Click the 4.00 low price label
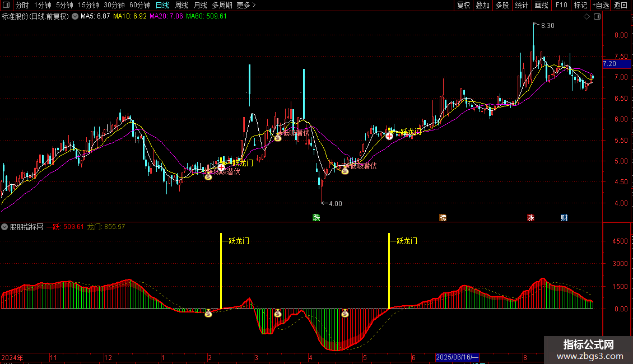 (336, 203)
